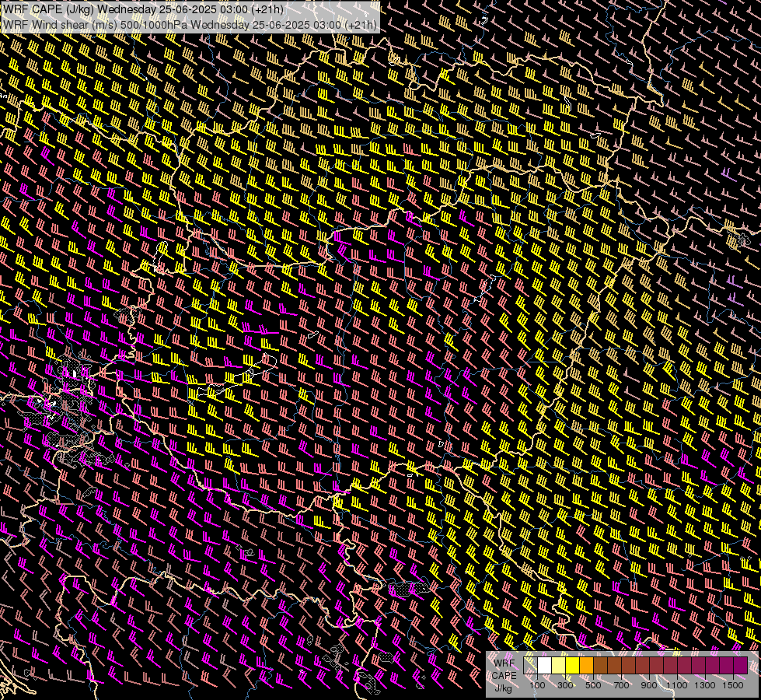The height and width of the screenshot is (700, 761).
Task: Click the 'WRF Wind shear (m/s)' title line
Action: tap(190, 25)
